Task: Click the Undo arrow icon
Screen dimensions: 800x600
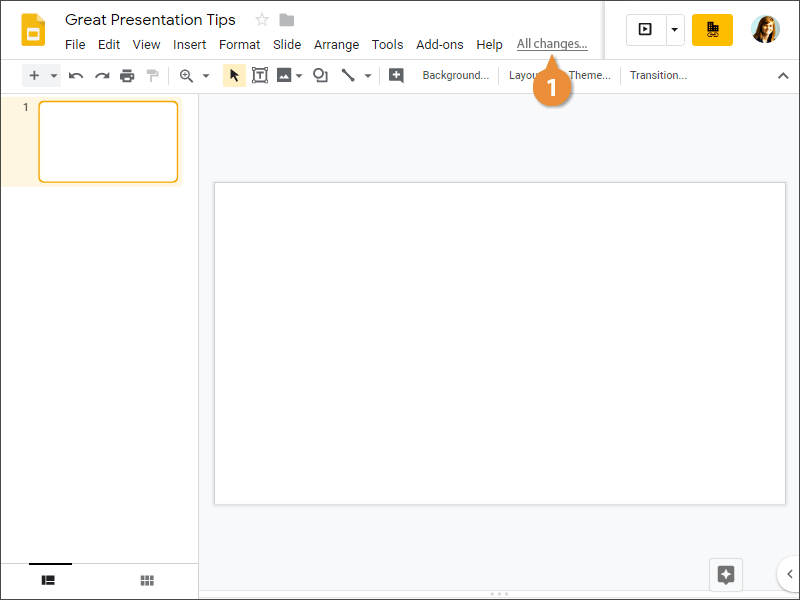Action: 76,75
